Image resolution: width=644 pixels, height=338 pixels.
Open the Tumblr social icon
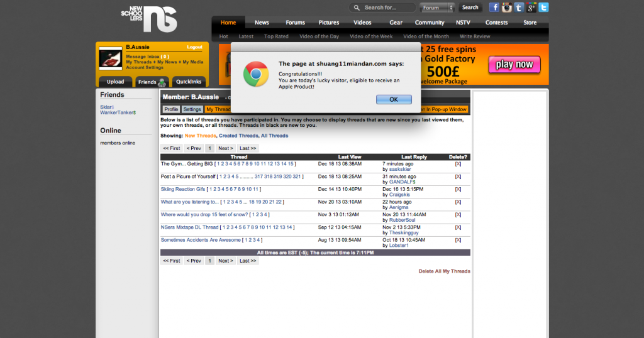pos(519,8)
